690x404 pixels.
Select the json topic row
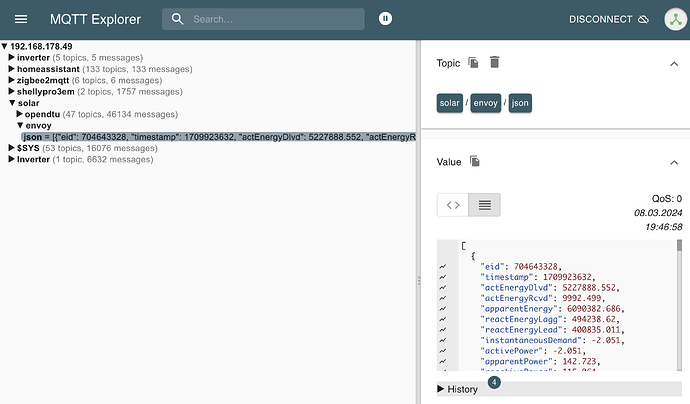point(219,137)
